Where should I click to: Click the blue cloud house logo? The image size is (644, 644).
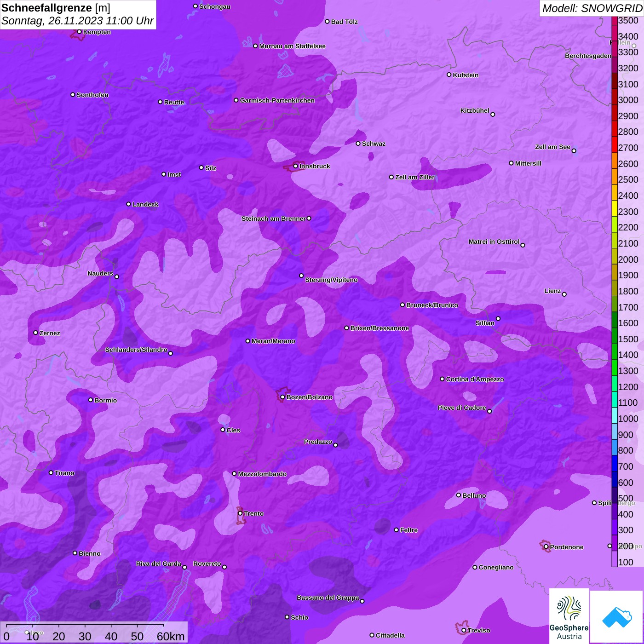(x=617, y=616)
